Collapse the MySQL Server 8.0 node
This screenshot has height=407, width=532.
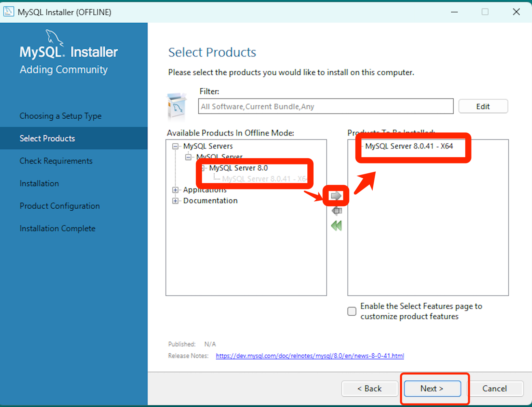[203, 168]
